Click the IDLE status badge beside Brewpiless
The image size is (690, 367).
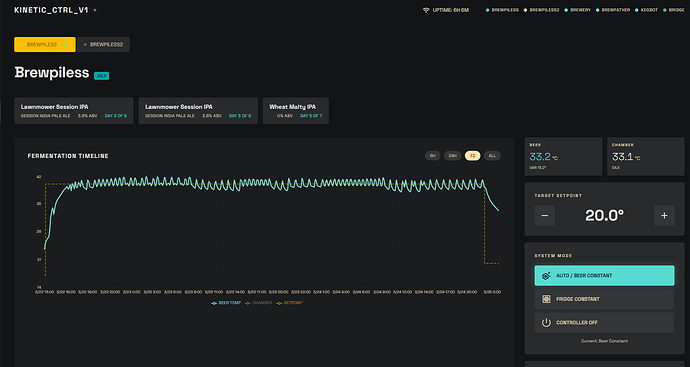pyautogui.click(x=102, y=76)
